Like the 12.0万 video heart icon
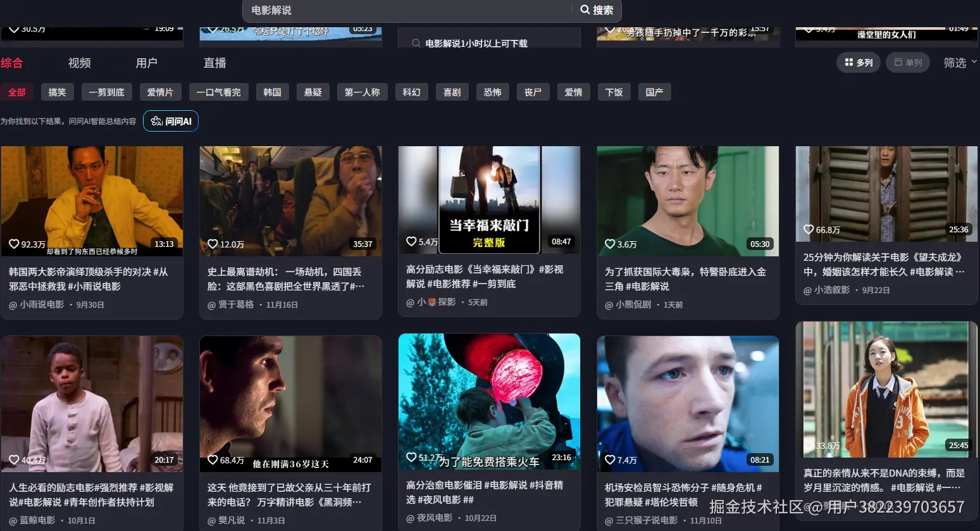This screenshot has height=531, width=980. pyautogui.click(x=213, y=244)
